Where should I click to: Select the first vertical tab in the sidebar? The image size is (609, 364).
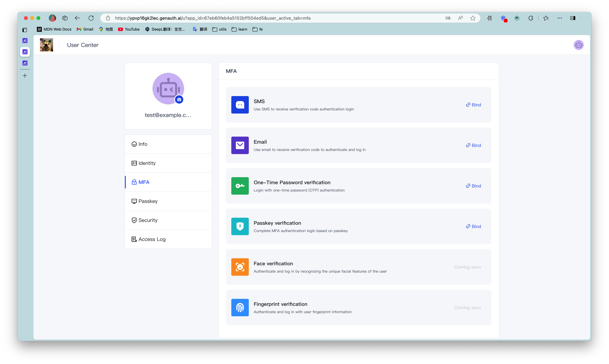[x=25, y=41]
